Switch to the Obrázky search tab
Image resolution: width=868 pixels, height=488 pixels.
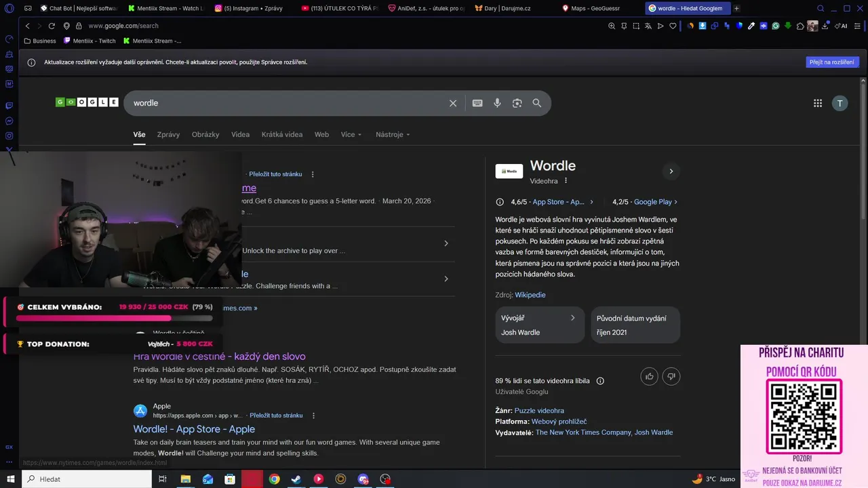click(205, 134)
